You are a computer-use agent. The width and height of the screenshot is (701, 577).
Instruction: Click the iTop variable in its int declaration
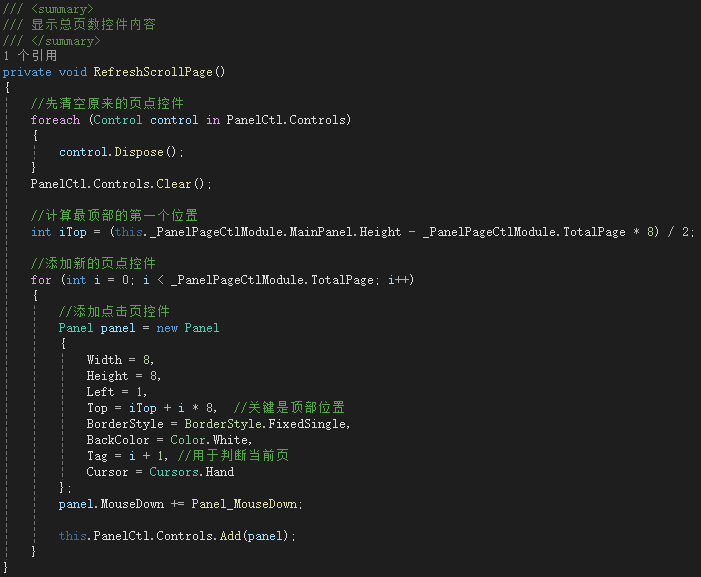pos(72,232)
